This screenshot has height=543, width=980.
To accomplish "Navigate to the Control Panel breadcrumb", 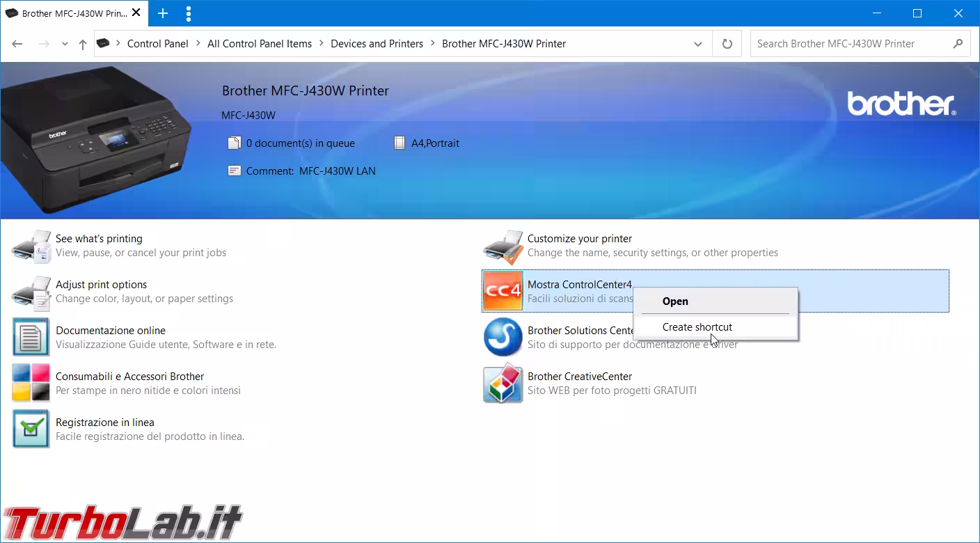I will (x=157, y=44).
